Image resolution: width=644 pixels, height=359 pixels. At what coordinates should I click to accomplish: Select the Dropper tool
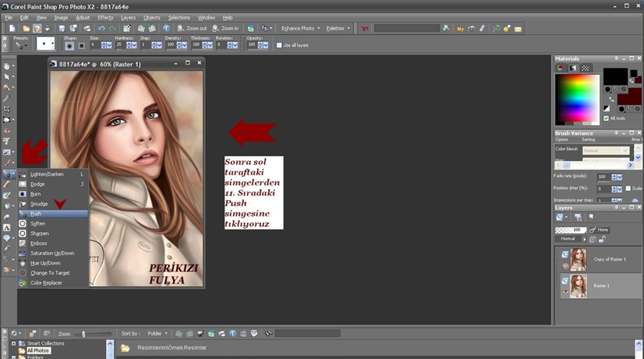(7, 98)
